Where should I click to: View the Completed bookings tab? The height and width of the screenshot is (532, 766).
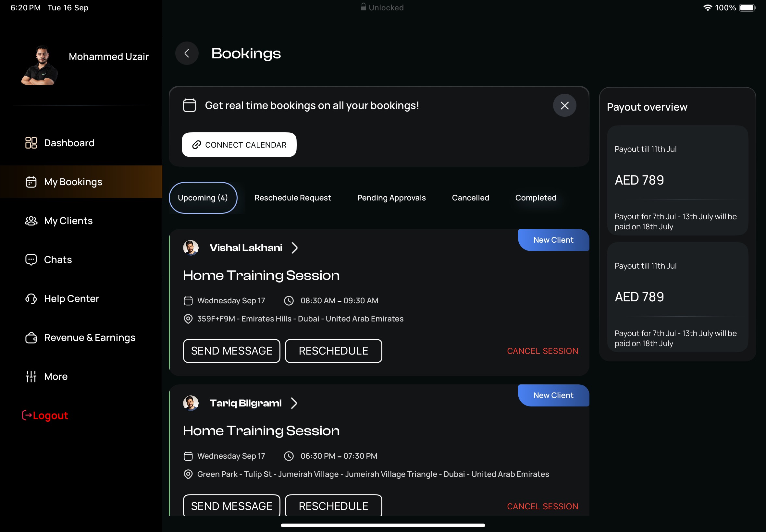(x=536, y=198)
